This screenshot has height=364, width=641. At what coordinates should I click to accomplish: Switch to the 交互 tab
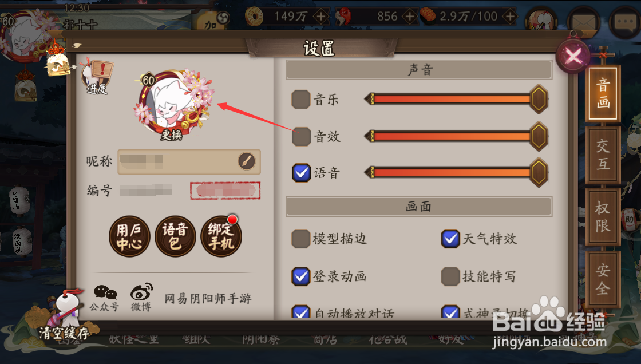pyautogui.click(x=603, y=155)
